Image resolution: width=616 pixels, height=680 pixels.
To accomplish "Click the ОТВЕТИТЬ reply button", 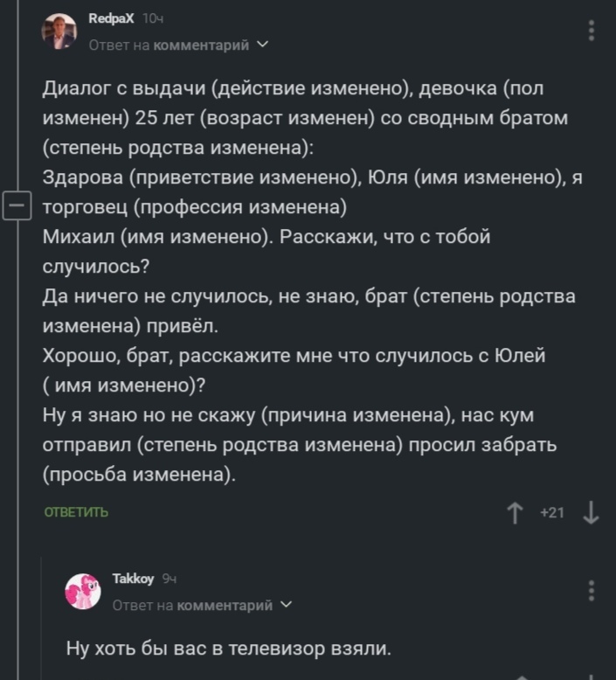I will click(x=76, y=513).
